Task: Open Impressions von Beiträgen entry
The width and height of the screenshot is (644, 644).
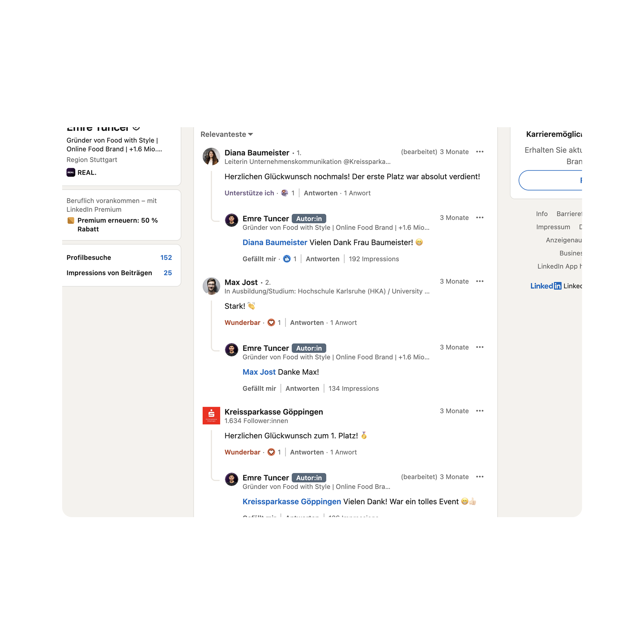Action: (x=119, y=273)
